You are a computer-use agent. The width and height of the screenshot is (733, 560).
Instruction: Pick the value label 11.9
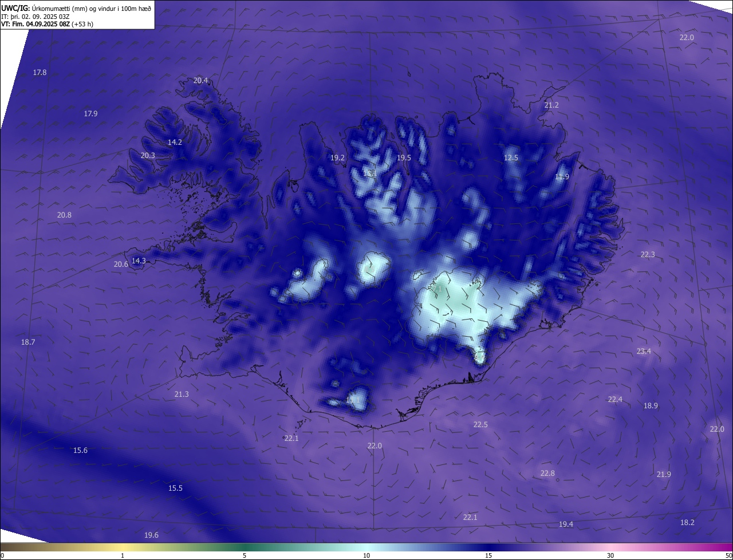[562, 178]
